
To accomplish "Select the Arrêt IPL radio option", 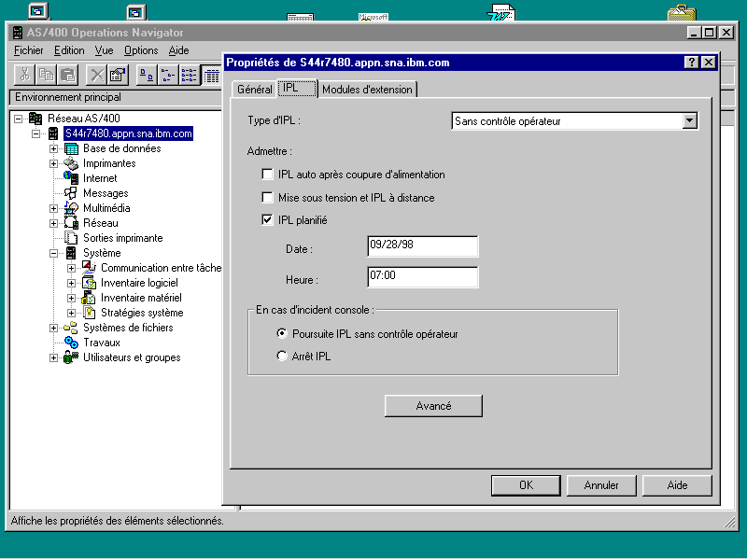I will [283, 357].
